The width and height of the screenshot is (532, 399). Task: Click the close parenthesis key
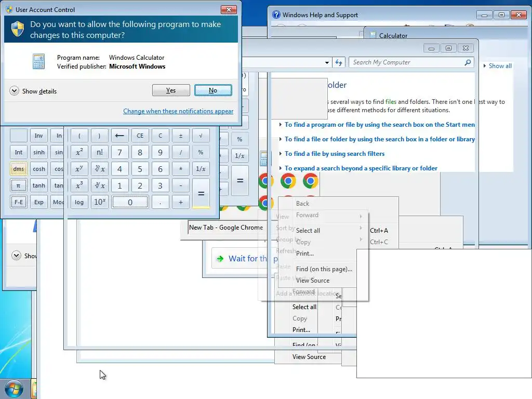tap(99, 136)
